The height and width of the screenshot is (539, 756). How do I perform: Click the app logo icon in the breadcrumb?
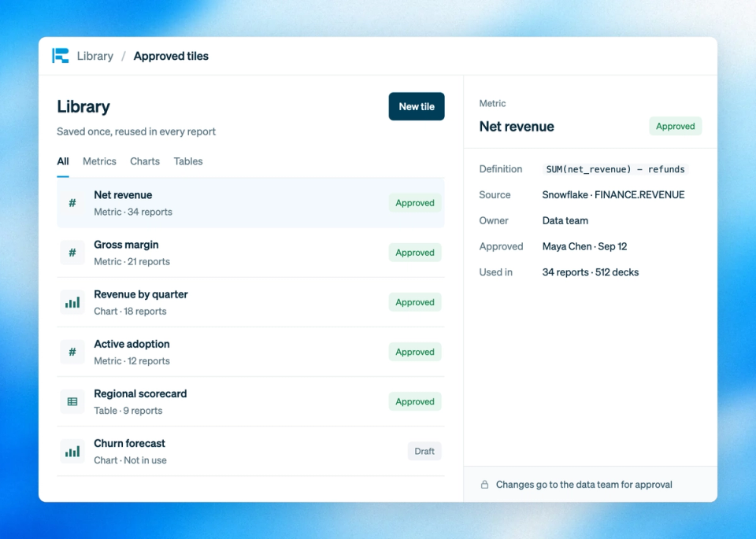pos(61,56)
